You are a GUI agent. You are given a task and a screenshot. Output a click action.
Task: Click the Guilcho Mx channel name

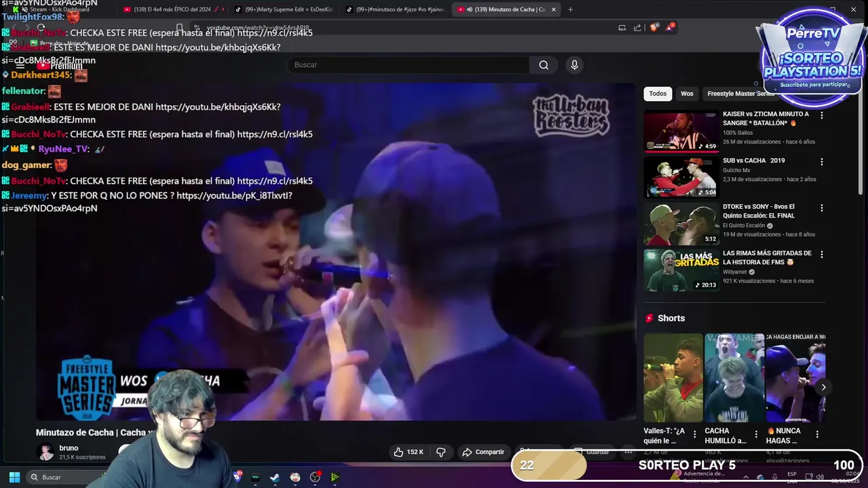(x=736, y=170)
